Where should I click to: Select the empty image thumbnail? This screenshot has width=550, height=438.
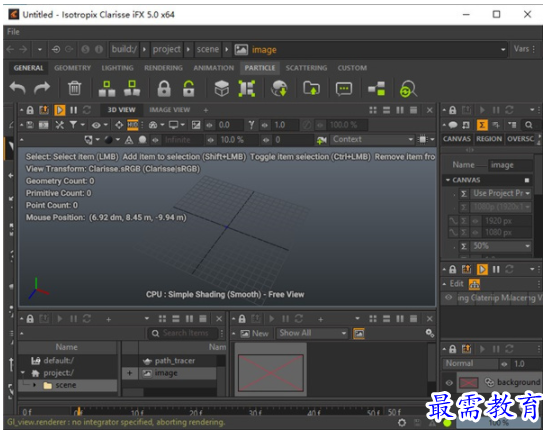[x=270, y=373]
